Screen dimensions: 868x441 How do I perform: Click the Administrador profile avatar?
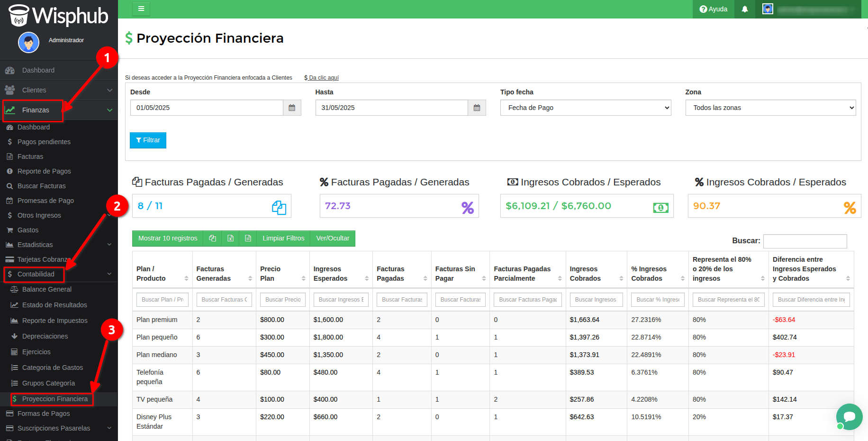28,43
